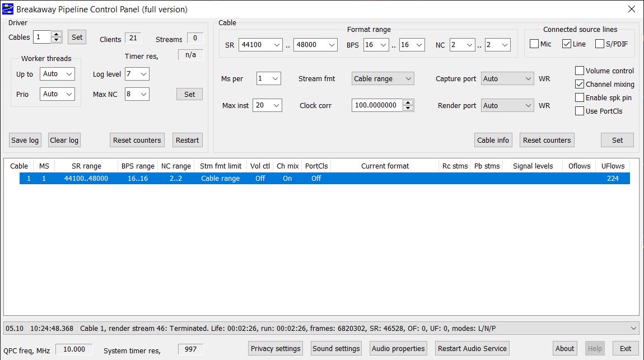Image resolution: width=644 pixels, height=360 pixels.
Task: Click the Clients count value 21
Action: (133, 38)
